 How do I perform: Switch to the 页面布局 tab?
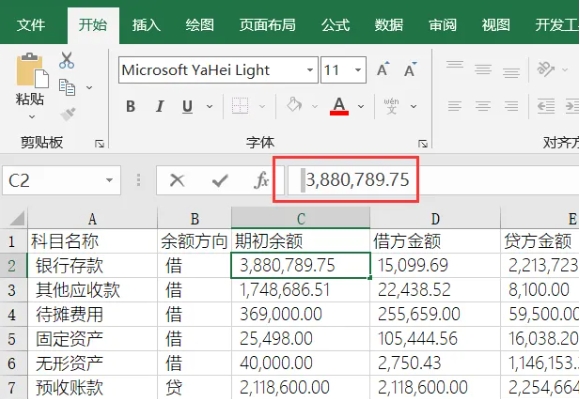(267, 25)
